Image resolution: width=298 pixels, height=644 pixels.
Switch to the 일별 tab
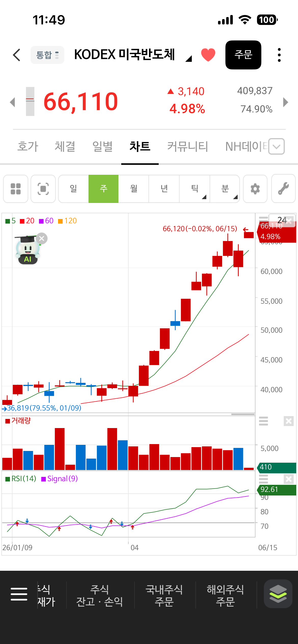tap(102, 147)
